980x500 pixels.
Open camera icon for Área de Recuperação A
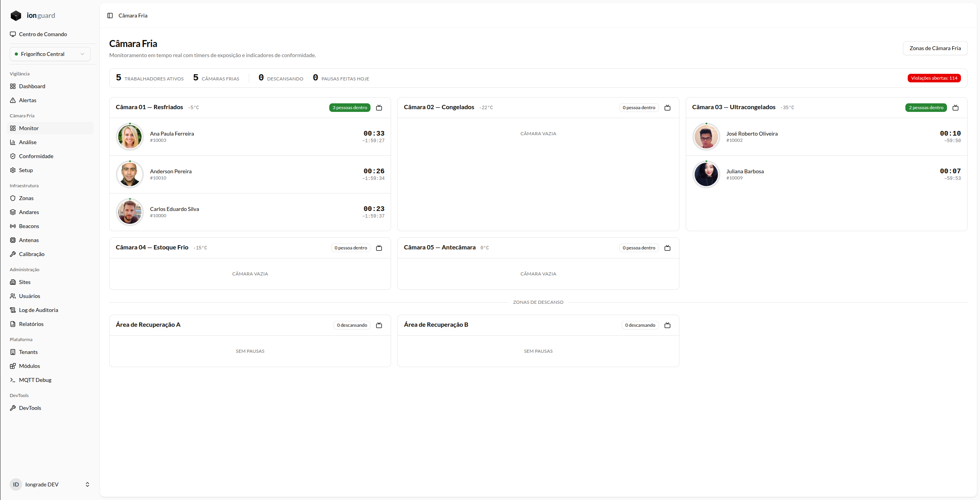coord(379,325)
